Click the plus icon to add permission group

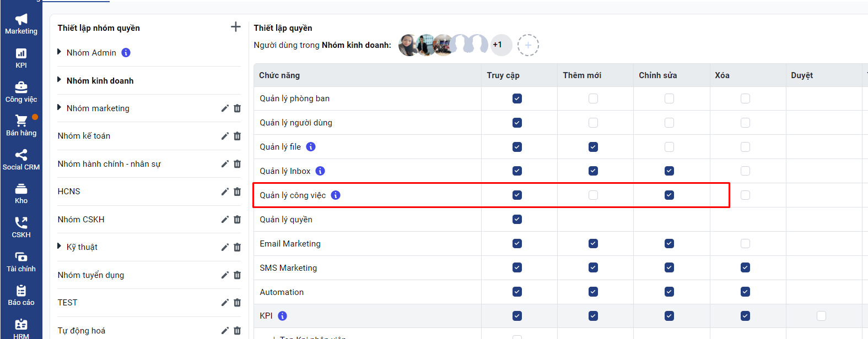coord(235,27)
